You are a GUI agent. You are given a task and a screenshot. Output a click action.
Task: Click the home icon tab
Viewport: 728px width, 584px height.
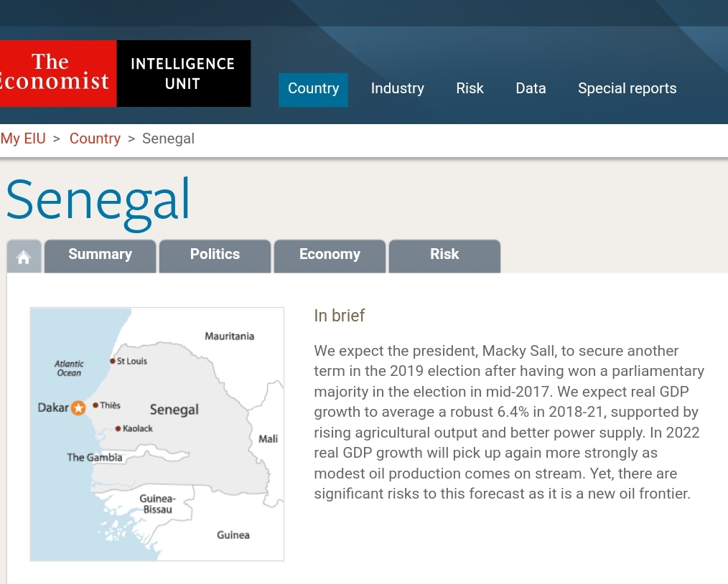pos(24,257)
